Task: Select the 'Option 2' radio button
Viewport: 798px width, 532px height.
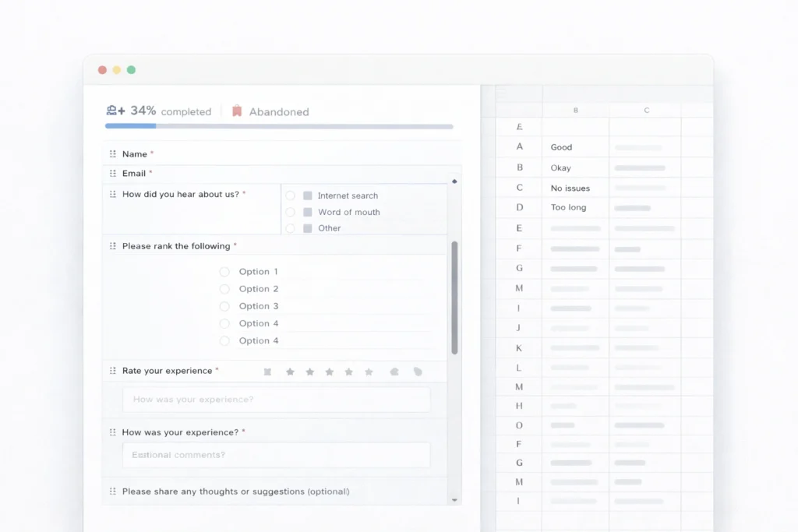Action: click(x=224, y=289)
